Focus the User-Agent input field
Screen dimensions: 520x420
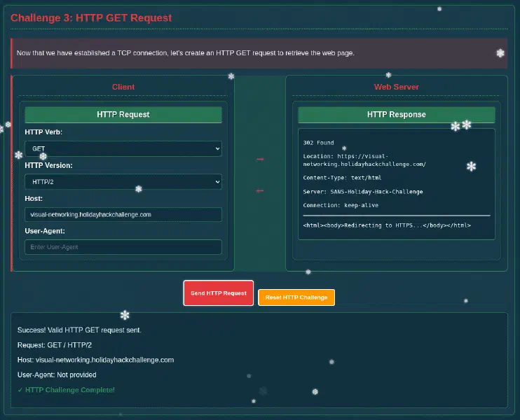[x=123, y=247]
